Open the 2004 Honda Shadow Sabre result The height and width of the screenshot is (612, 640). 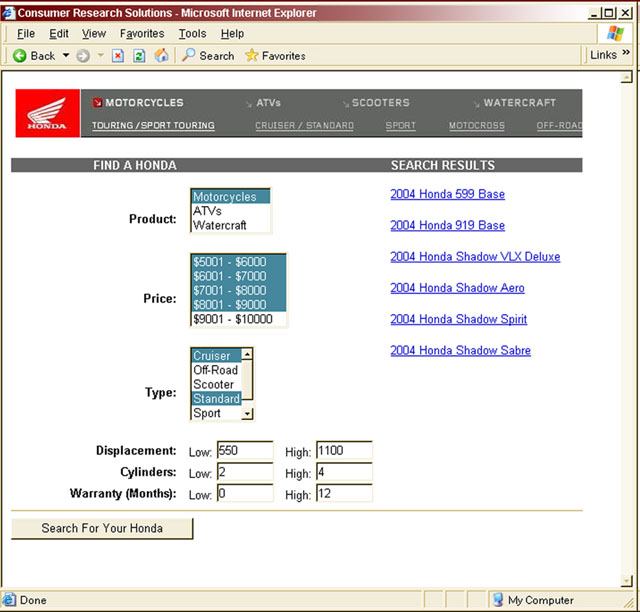(x=460, y=350)
